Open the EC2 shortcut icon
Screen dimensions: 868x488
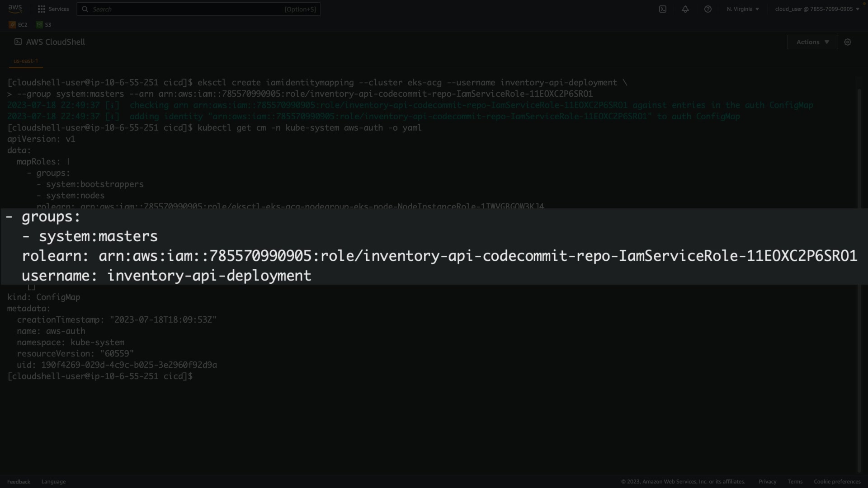coord(18,25)
